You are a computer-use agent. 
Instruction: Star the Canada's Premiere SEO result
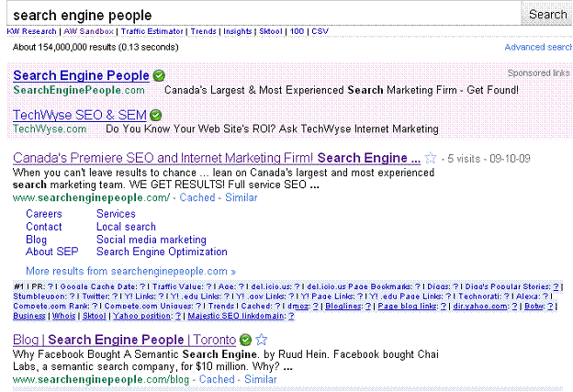431,158
